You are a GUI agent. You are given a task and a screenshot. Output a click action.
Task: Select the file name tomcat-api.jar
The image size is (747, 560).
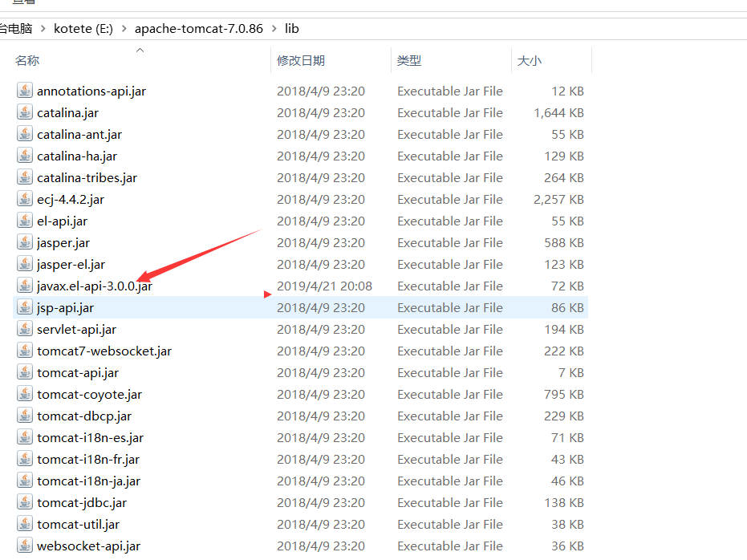(78, 373)
